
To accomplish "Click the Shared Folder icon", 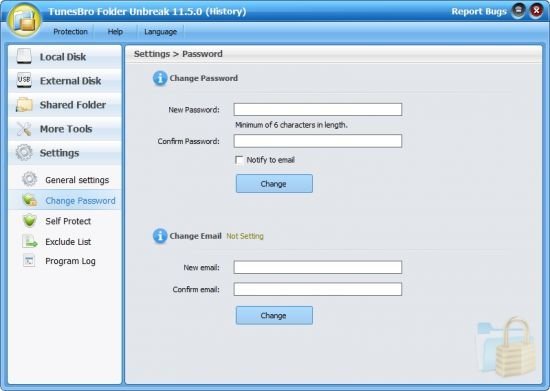I will (24, 105).
